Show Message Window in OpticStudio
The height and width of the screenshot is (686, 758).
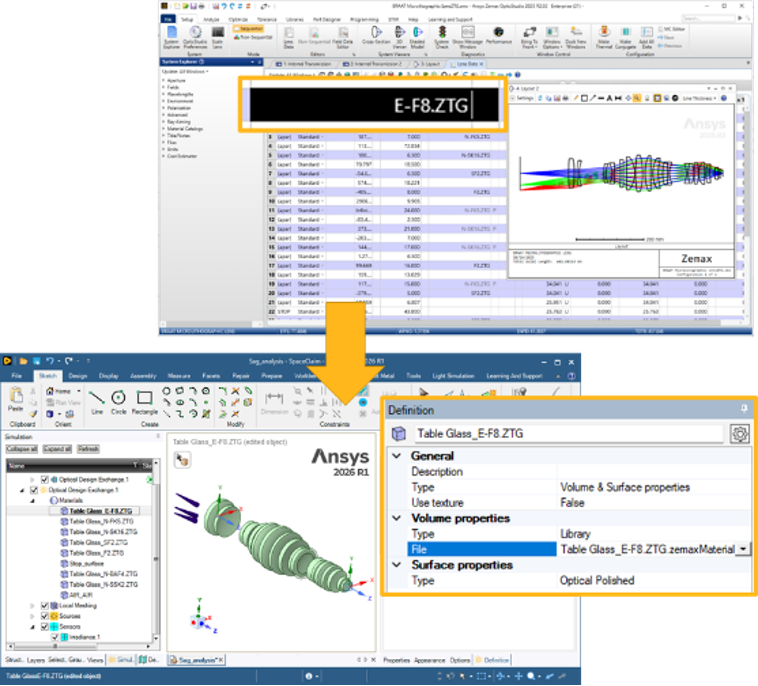[x=467, y=37]
